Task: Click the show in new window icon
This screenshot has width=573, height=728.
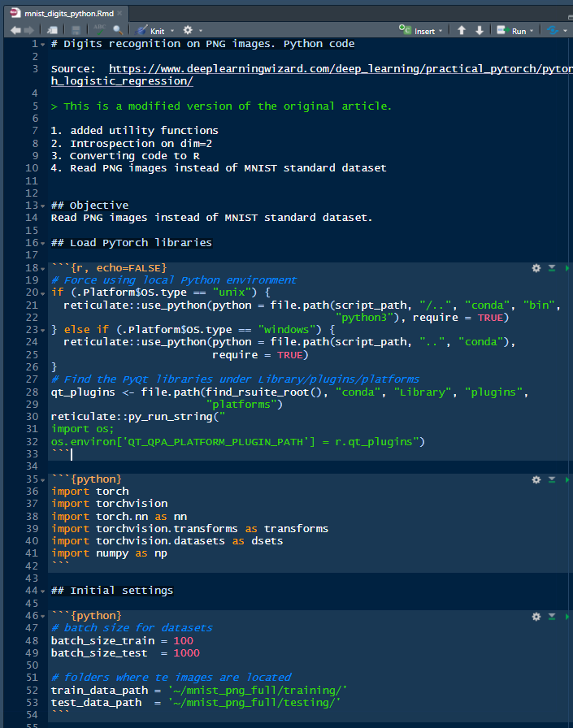Action: click(x=52, y=30)
